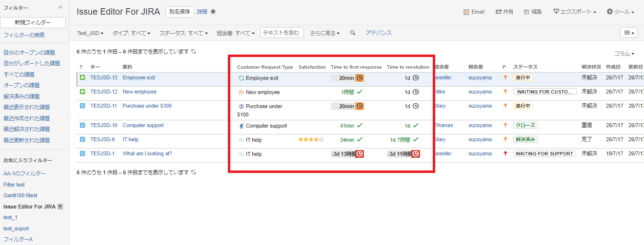
Task: Click New employee request type icon
Action: pos(241,92)
